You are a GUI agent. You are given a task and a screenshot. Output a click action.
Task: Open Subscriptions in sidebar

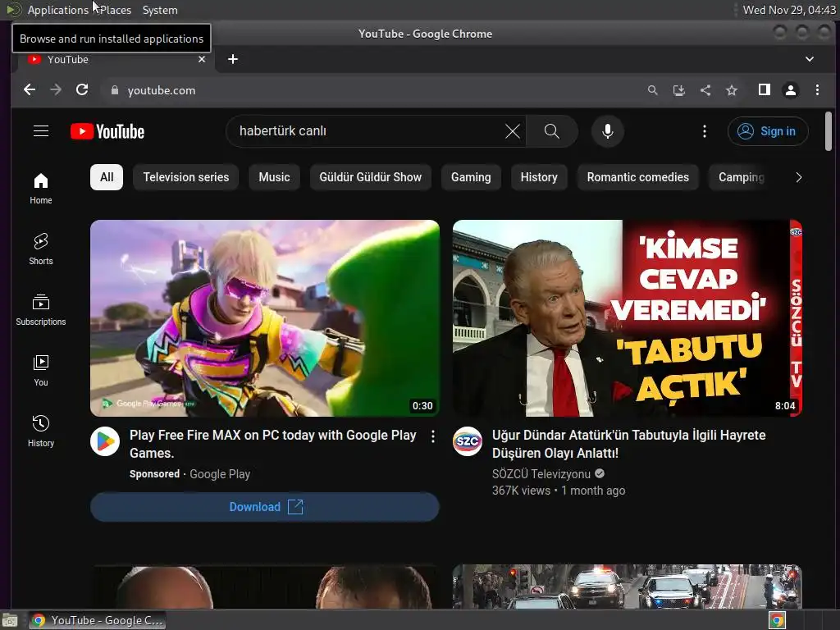(41, 310)
